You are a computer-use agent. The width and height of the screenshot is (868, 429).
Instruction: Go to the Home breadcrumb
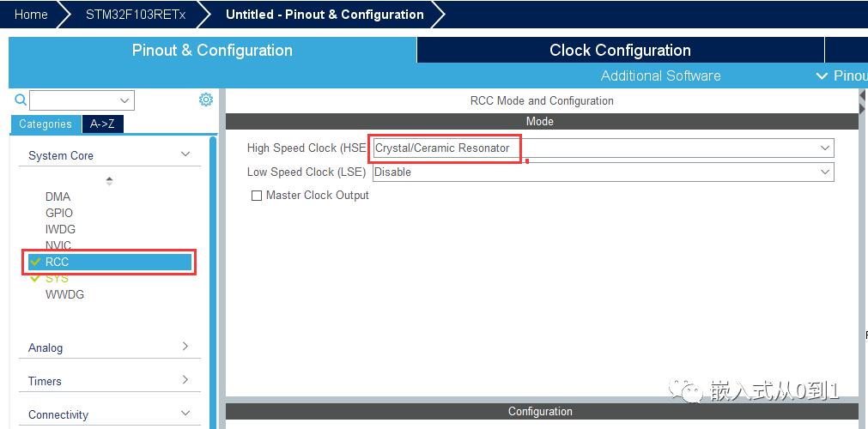(x=31, y=15)
